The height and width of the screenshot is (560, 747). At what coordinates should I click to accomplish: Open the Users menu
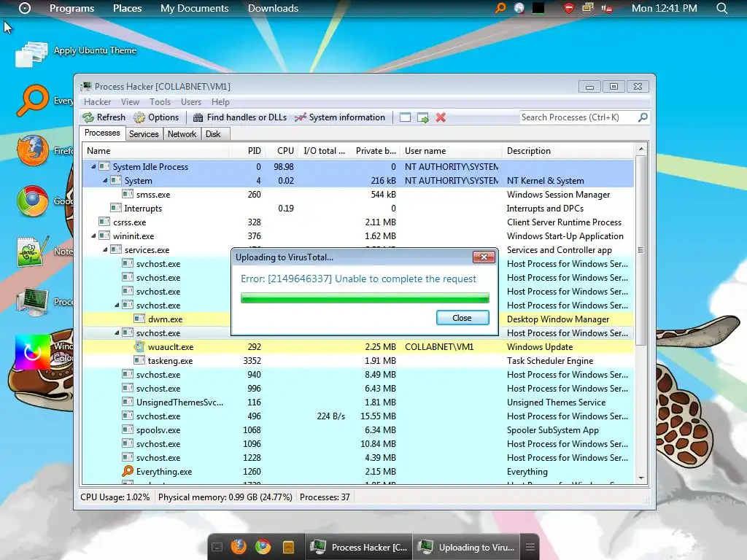(x=191, y=102)
